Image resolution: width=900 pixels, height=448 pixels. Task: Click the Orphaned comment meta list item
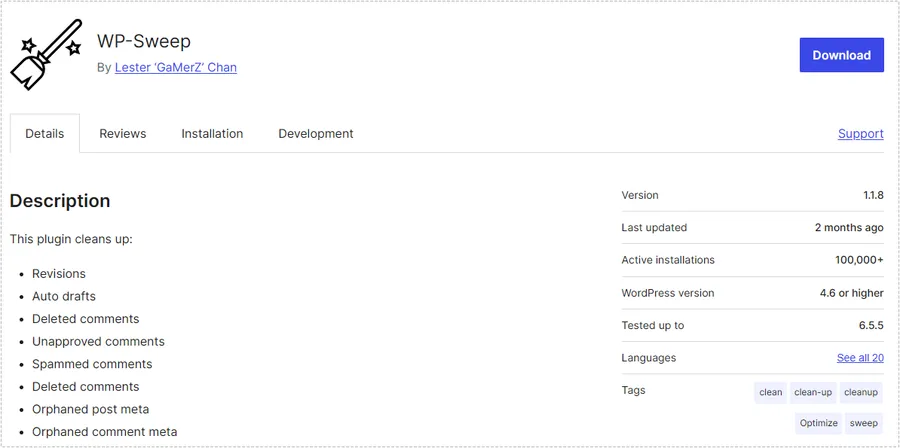point(104,432)
